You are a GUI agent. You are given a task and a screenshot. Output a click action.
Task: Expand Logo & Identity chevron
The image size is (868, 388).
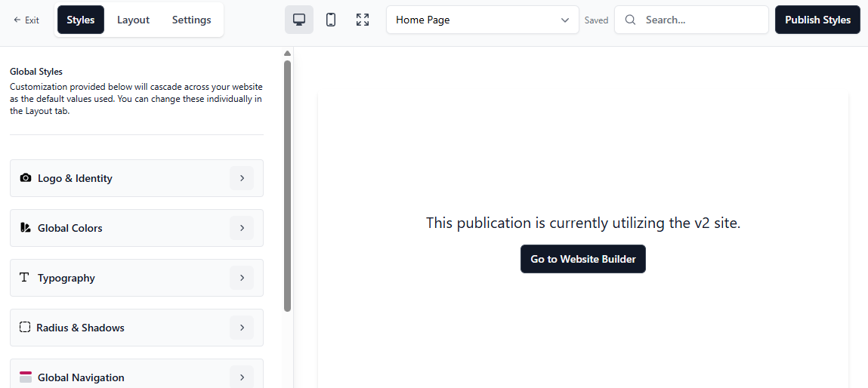coord(242,178)
